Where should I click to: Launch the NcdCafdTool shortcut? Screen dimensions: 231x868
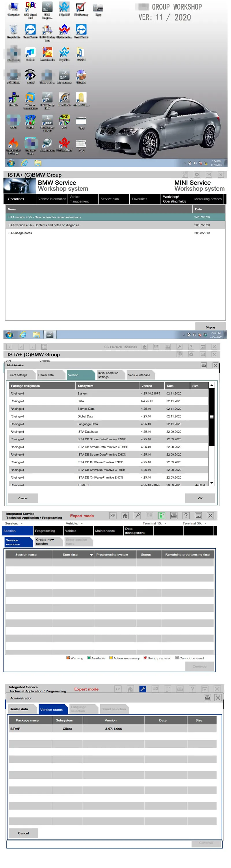click(64, 144)
